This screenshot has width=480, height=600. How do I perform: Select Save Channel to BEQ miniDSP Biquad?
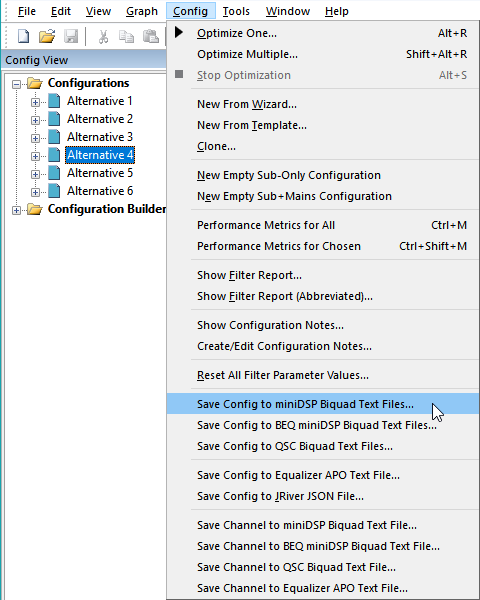coord(323,546)
